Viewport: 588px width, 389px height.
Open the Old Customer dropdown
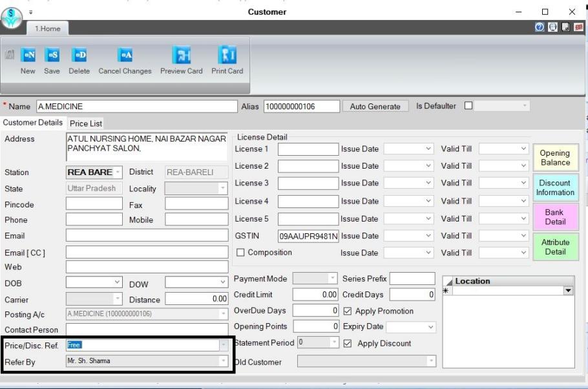click(431, 361)
